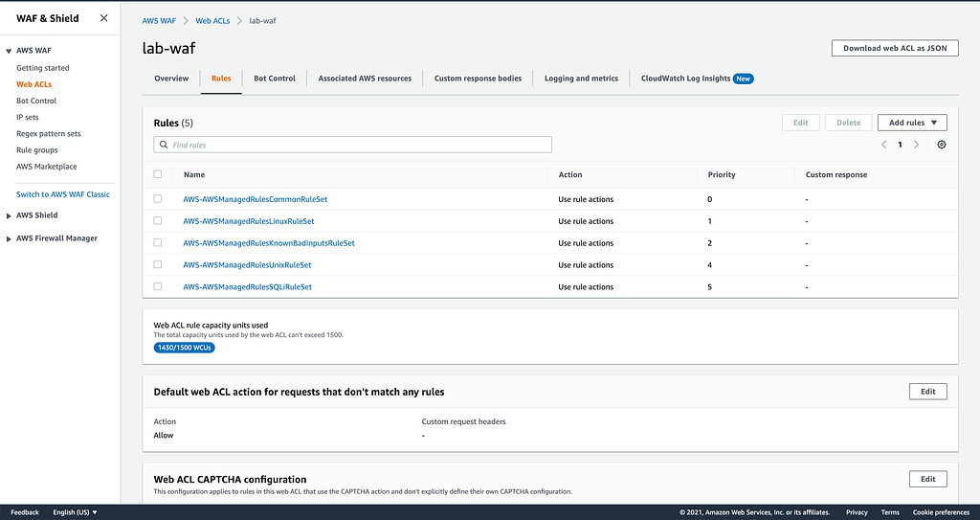Viewport: 980px width, 520px height.
Task: Click the Custom response column header
Action: coord(836,174)
